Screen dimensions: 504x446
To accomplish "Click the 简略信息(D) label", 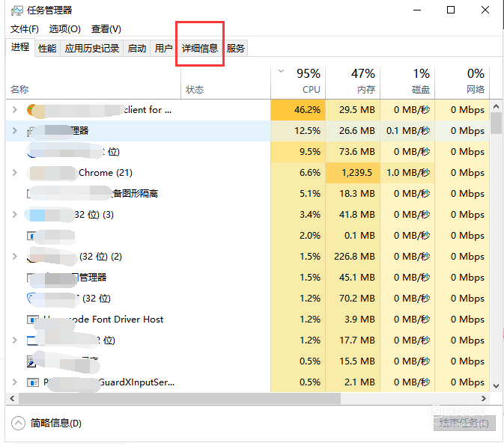I will (56, 424).
